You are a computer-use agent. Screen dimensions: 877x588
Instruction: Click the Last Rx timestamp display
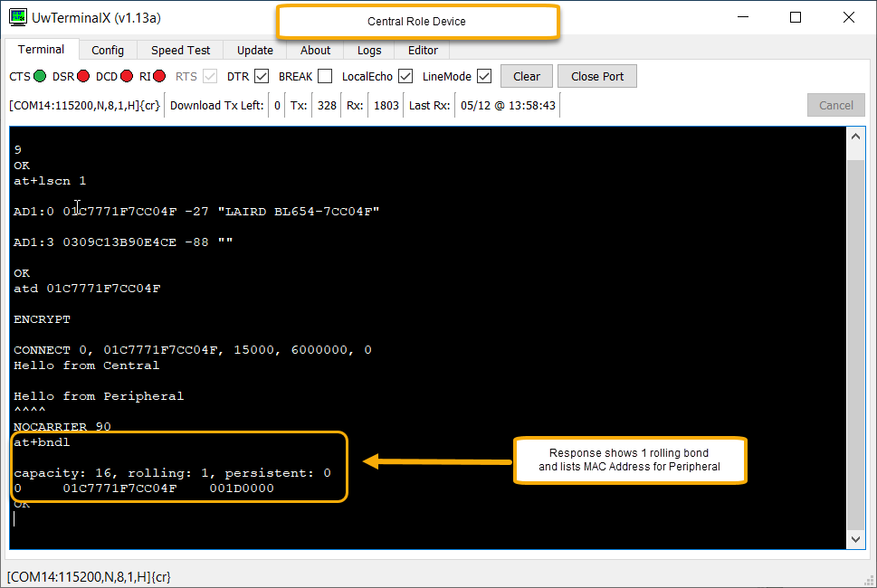coord(507,104)
